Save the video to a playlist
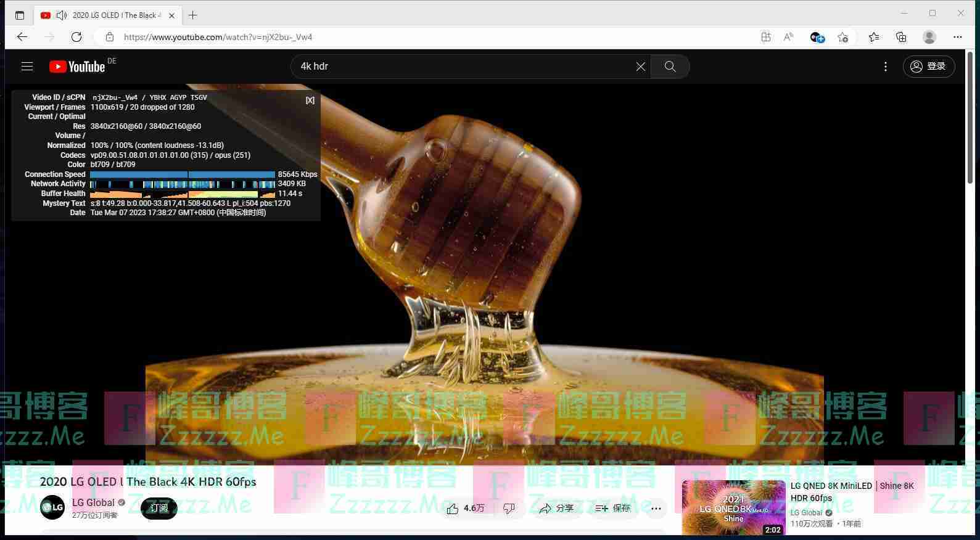980x540 pixels. (612, 509)
